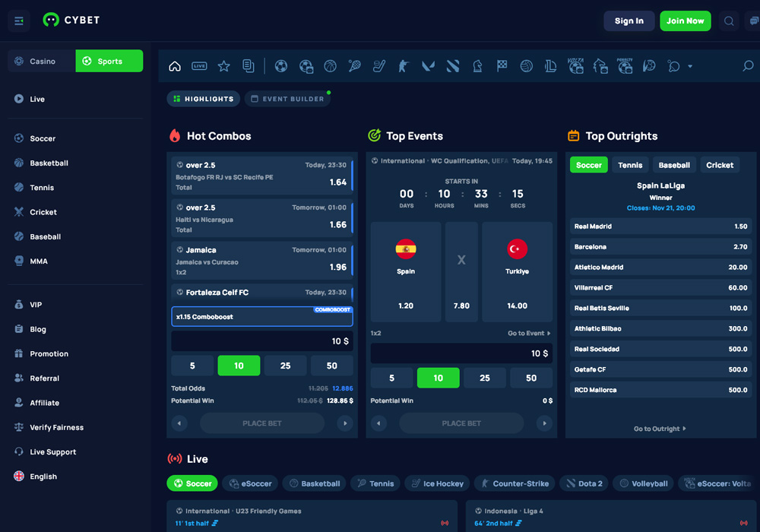
Task: Select the Soccer chip in the Live section
Action: (192, 483)
